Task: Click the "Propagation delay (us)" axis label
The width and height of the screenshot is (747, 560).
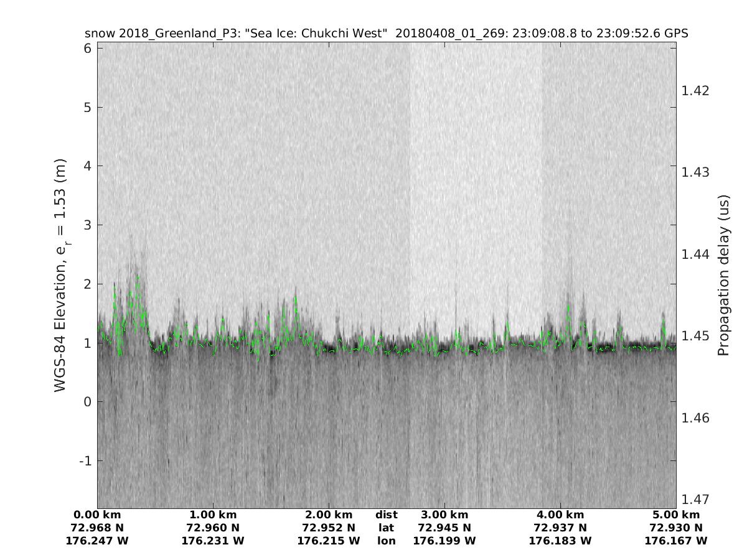Action: click(x=723, y=276)
